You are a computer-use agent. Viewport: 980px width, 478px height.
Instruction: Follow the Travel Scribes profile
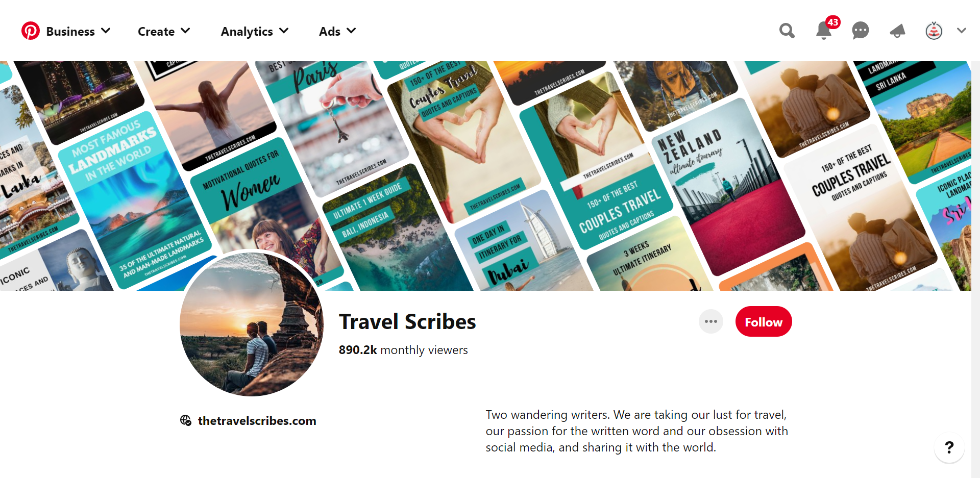764,321
